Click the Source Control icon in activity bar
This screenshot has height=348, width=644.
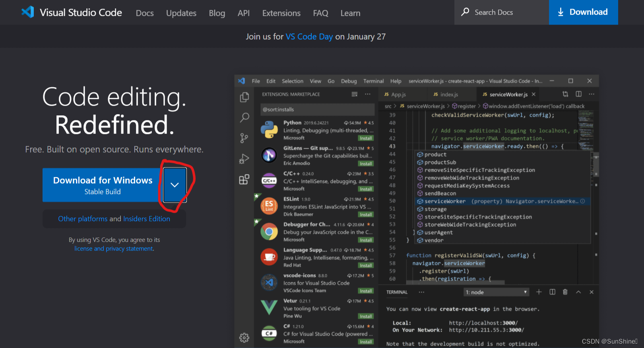point(244,138)
